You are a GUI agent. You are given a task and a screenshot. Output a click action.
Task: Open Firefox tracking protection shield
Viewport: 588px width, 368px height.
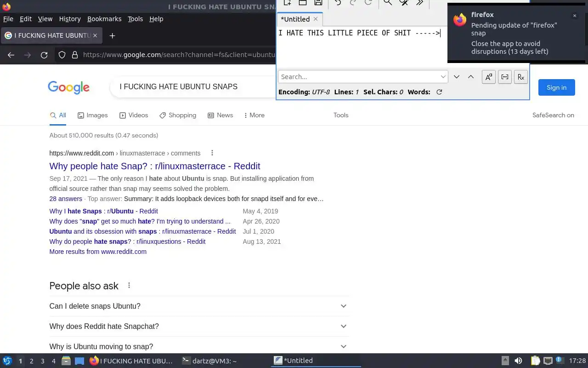pos(62,55)
